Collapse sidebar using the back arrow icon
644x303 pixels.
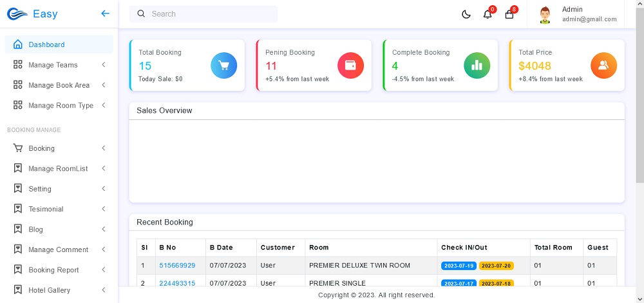point(106,14)
